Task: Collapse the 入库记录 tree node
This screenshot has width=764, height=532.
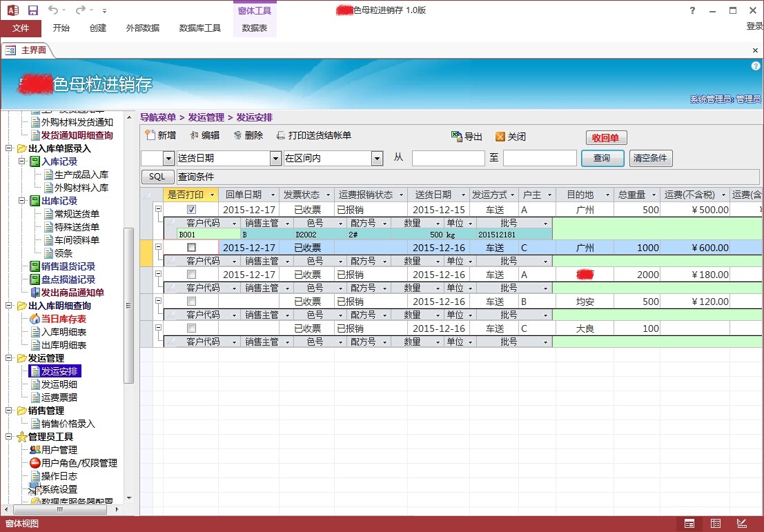Action: [22, 161]
